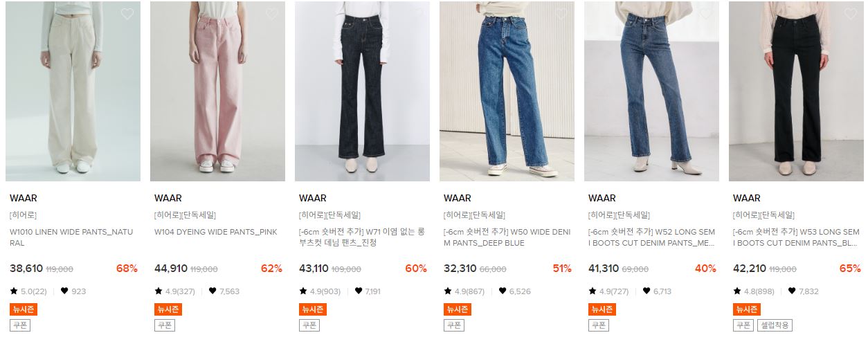The image size is (868, 344).
Task: Open the cream linen wide pants thumbnail
Action: 73,91
